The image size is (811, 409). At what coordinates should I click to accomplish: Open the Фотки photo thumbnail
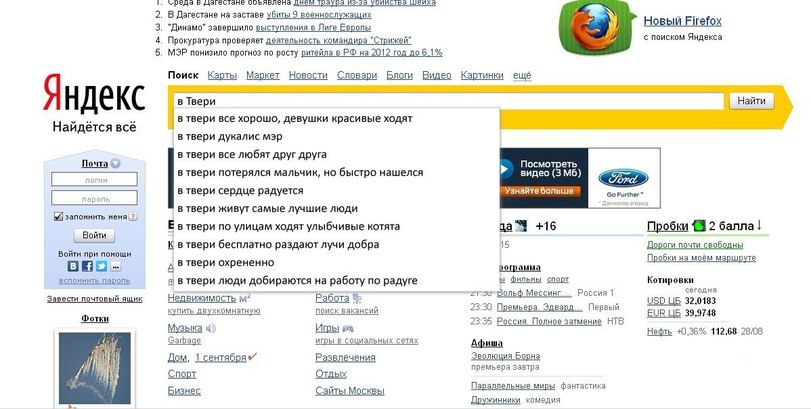94,368
